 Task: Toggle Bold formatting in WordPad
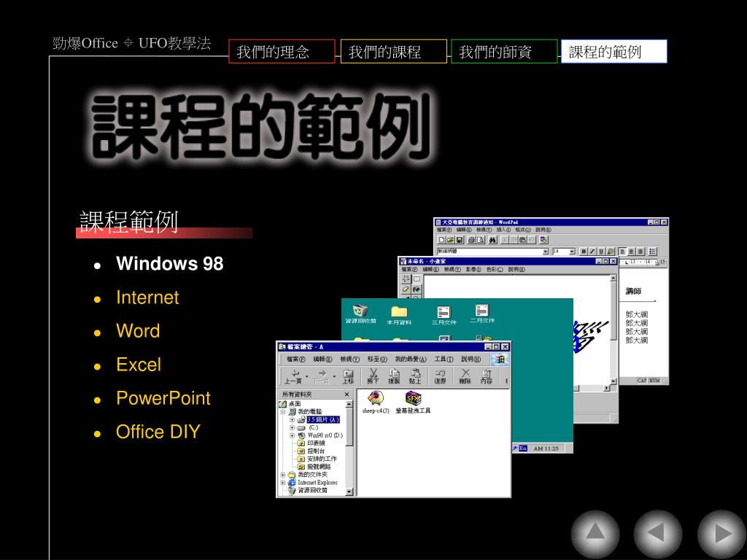click(x=584, y=252)
